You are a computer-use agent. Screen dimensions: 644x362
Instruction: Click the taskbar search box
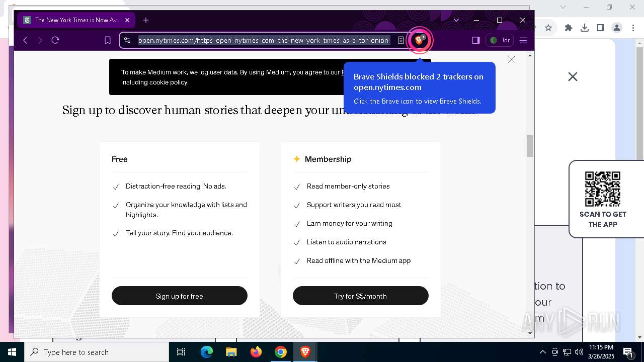tap(97, 352)
